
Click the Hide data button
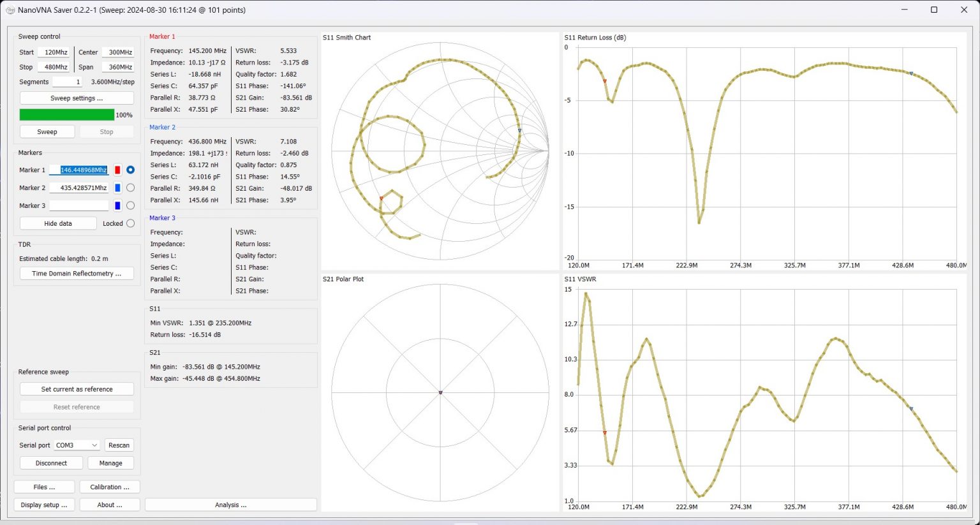[58, 223]
